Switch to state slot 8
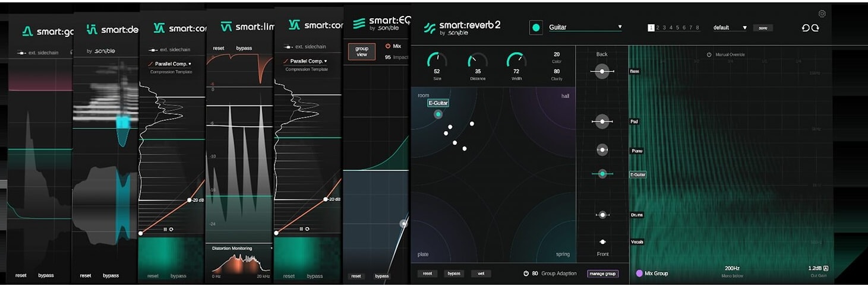Screen dimensions: 868x286 tap(697, 28)
